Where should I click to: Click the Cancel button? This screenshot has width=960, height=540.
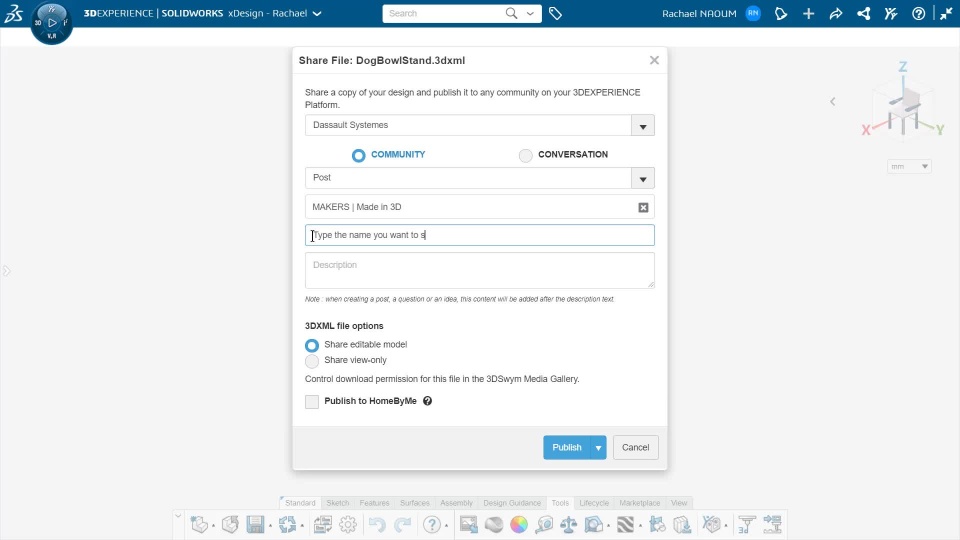click(x=636, y=448)
